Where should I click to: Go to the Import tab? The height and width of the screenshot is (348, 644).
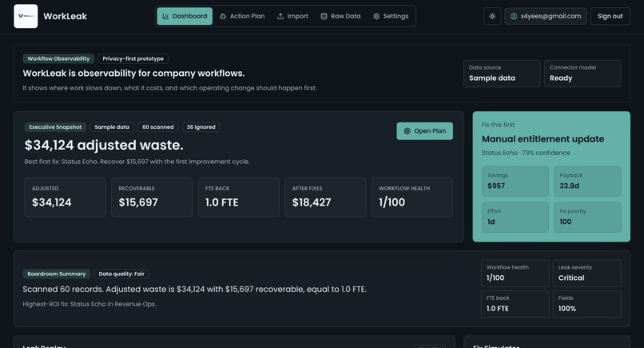click(292, 16)
